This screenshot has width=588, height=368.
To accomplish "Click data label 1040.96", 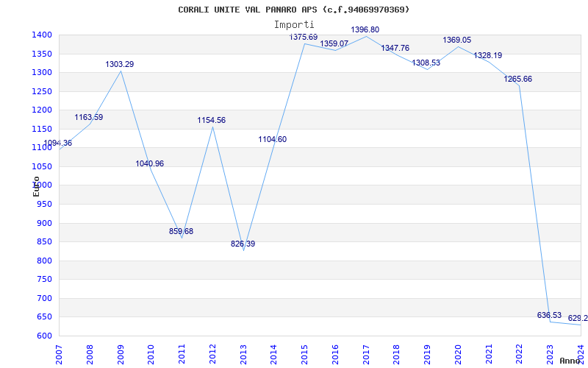I will [x=150, y=163].
